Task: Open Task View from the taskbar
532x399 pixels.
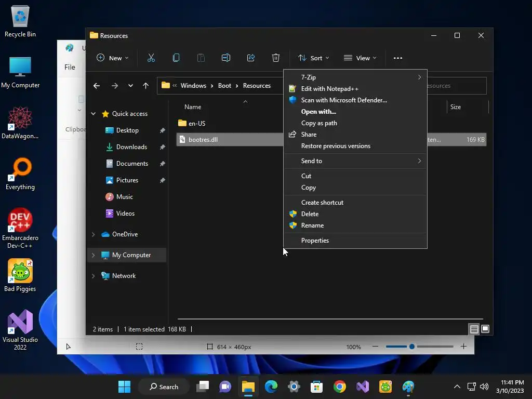Action: (203, 387)
